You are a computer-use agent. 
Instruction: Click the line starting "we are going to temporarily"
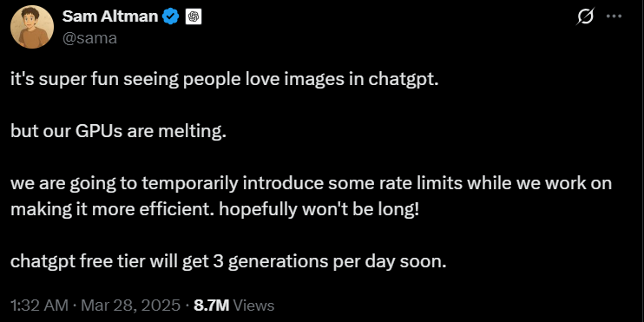[311, 184]
